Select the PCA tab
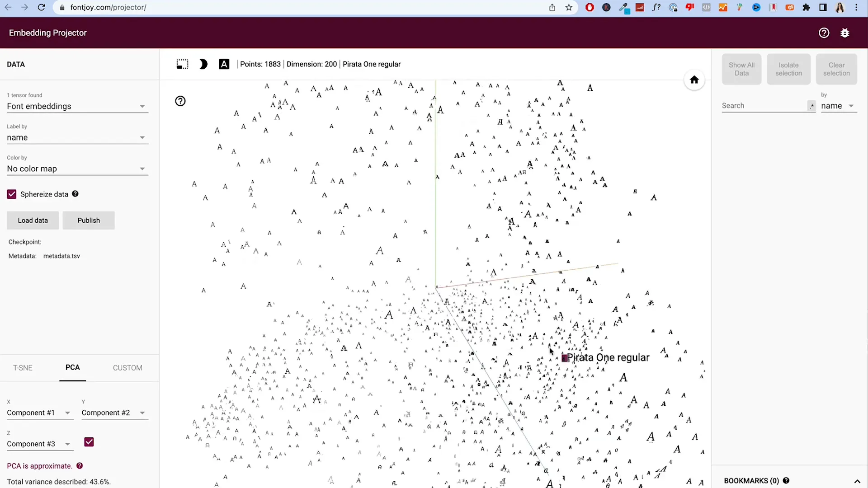868x488 pixels. (x=72, y=367)
